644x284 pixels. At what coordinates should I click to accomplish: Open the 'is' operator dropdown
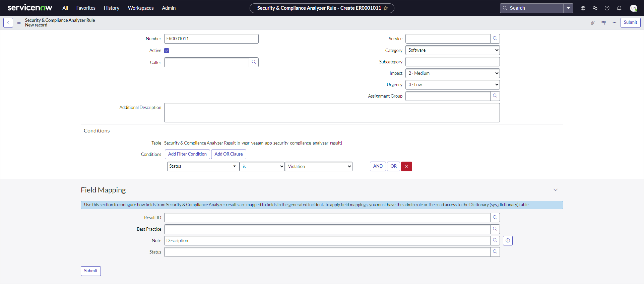[x=262, y=166]
